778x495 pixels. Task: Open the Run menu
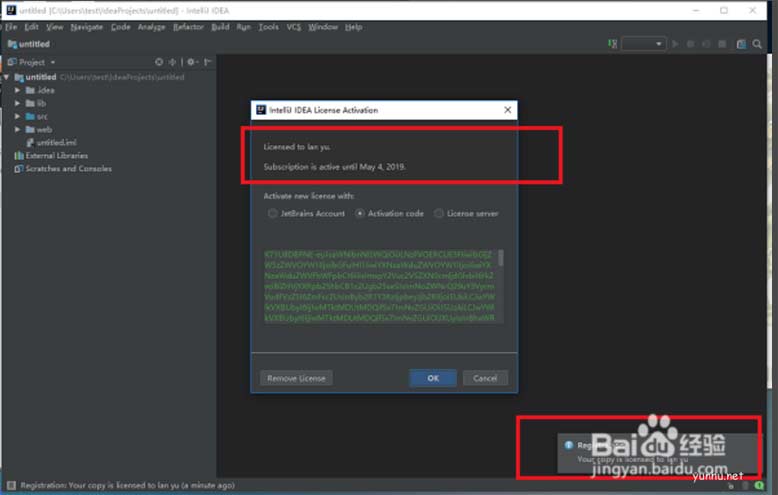(243, 27)
